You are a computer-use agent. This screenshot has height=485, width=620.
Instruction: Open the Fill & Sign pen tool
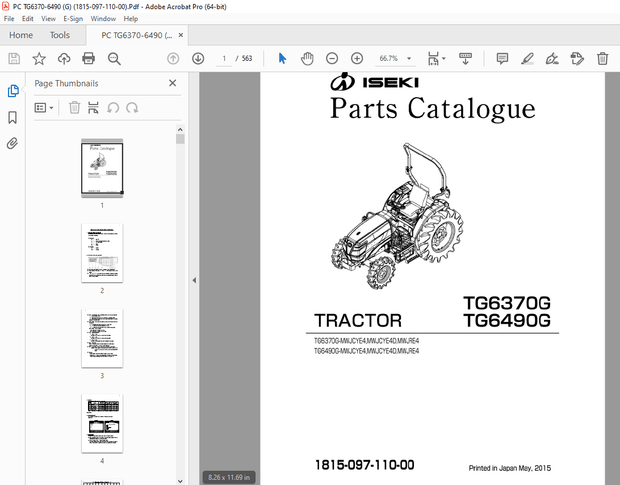(x=552, y=59)
